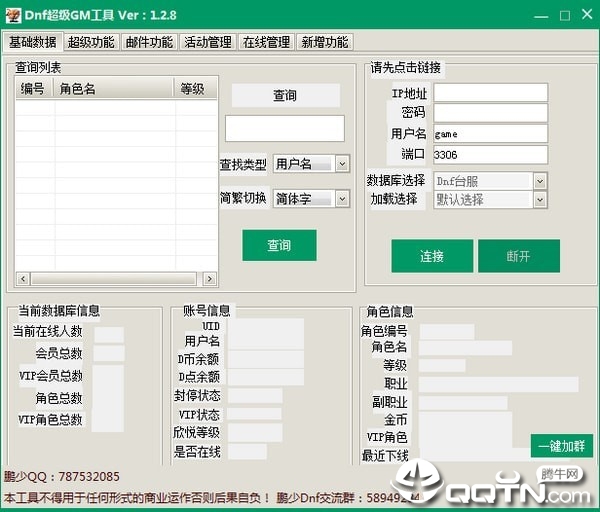
Task: Focus the search text box under 查询
Action: coord(285,129)
